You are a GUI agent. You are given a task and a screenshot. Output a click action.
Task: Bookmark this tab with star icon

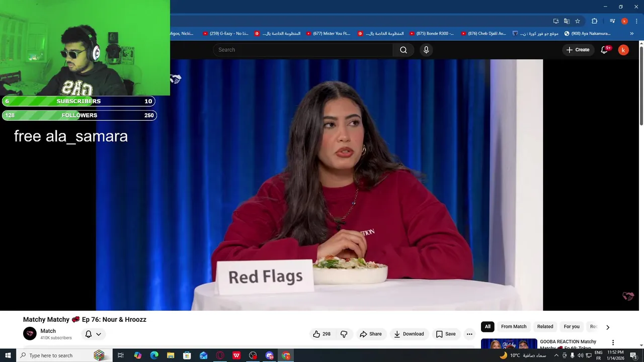tap(578, 21)
